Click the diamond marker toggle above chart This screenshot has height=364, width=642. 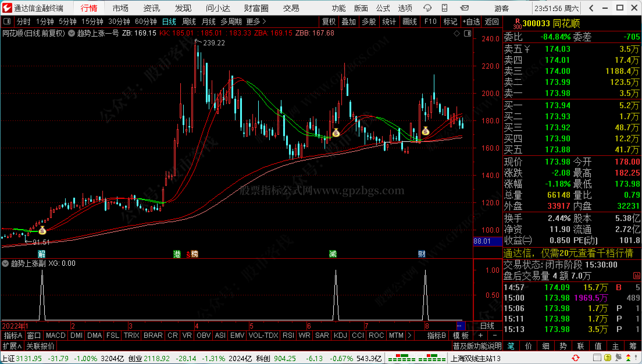tap(456, 34)
